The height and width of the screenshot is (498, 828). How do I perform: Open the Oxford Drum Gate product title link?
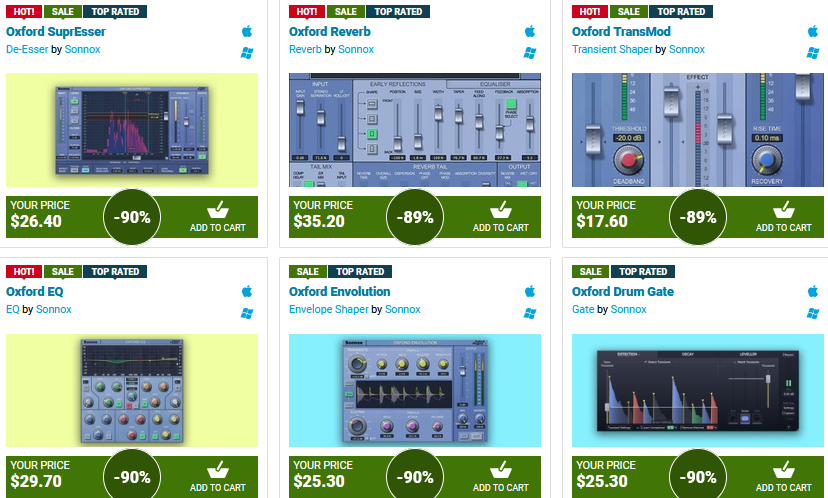pos(623,292)
